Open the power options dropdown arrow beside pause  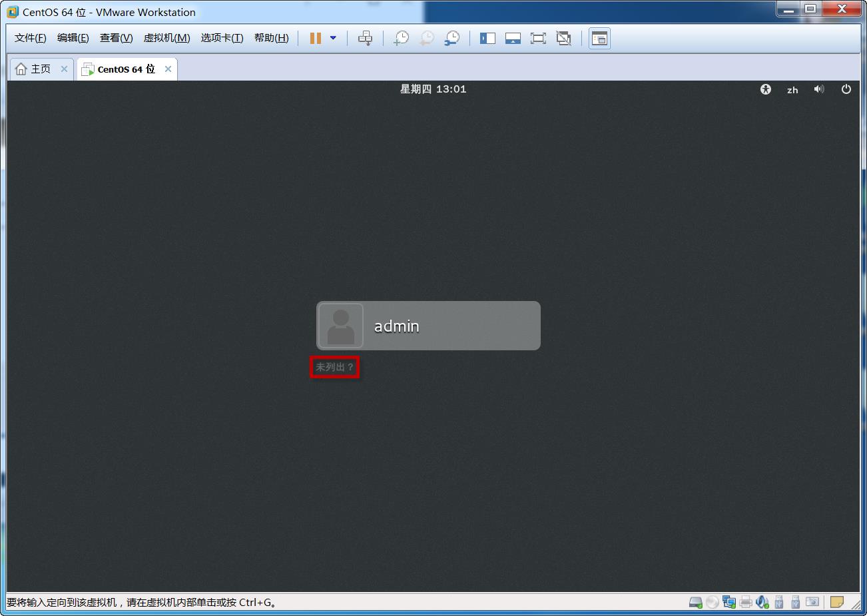(333, 38)
